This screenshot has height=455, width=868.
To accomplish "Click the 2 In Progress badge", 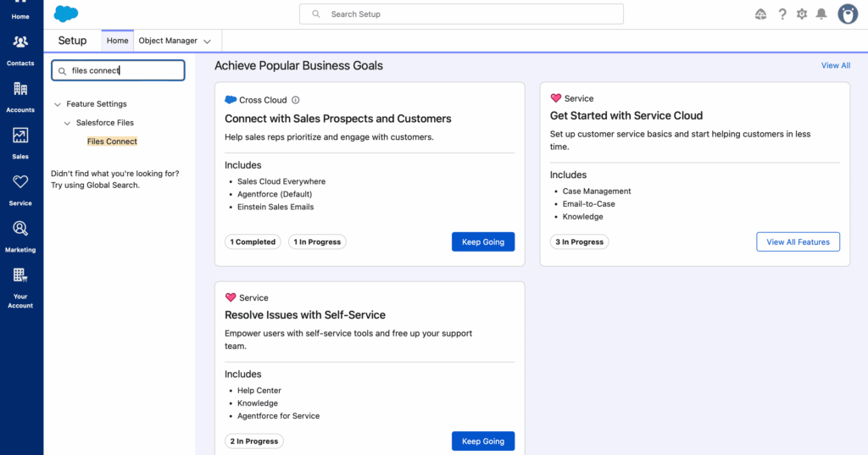I will coord(254,441).
